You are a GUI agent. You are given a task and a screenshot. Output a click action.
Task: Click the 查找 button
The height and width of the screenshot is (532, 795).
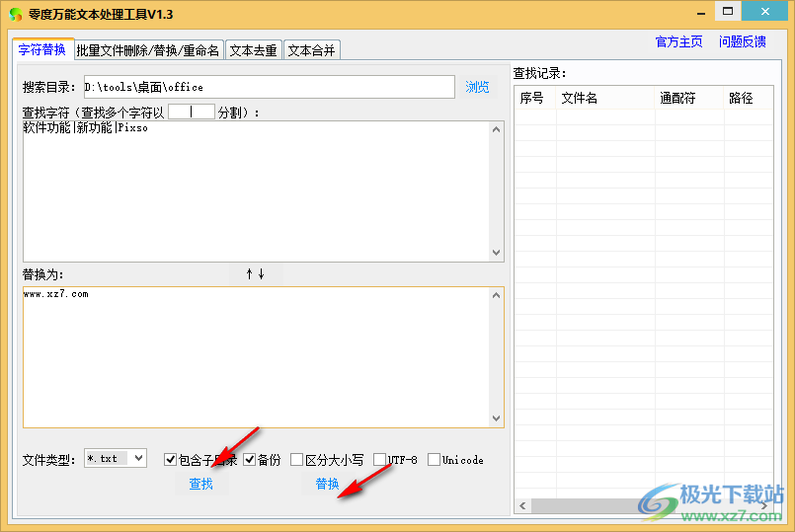201,484
